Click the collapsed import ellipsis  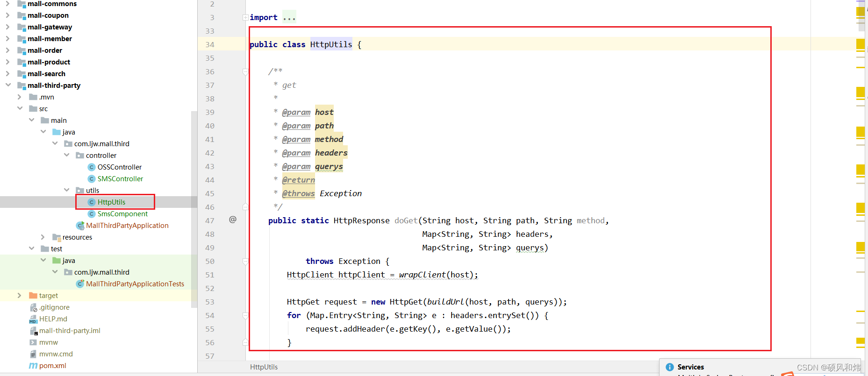[289, 18]
